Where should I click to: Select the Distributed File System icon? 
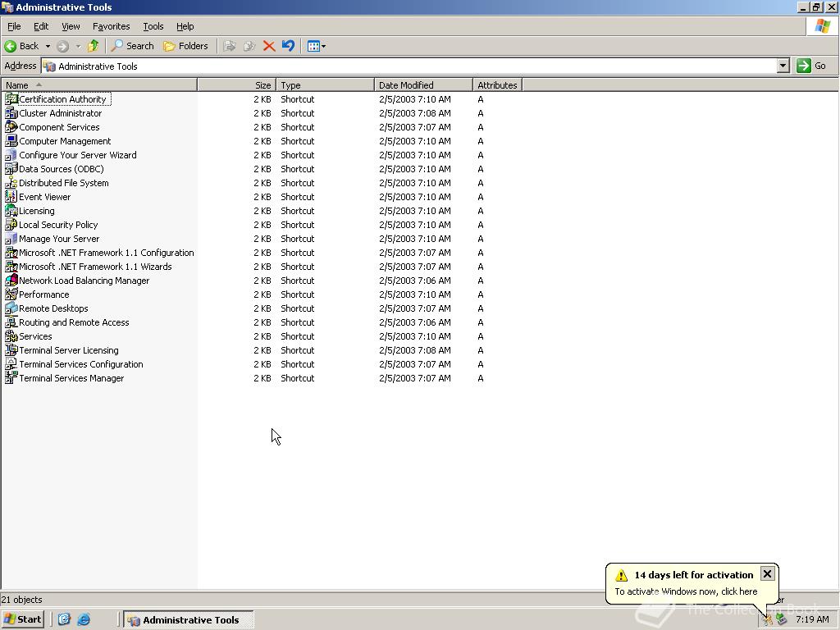point(11,183)
